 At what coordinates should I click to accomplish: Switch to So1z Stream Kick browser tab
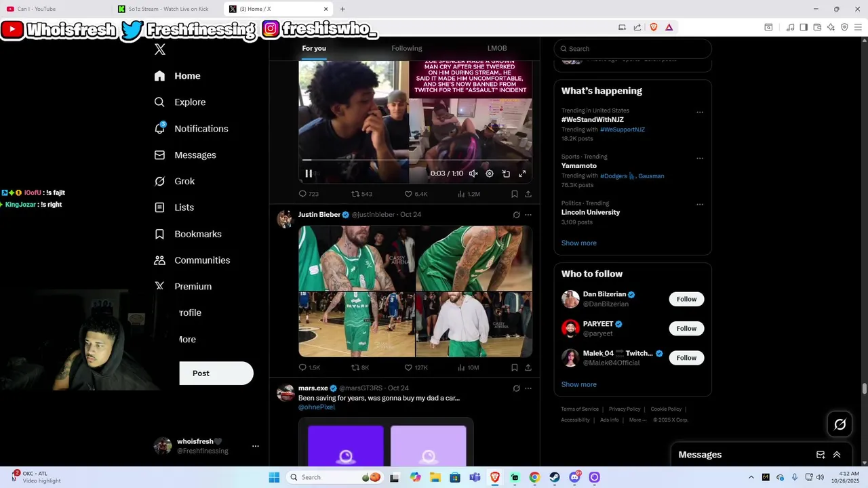click(167, 9)
